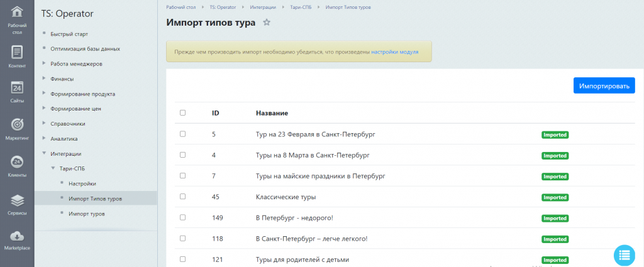
Task: Open the Marketplace cloud download icon
Action: (17, 236)
